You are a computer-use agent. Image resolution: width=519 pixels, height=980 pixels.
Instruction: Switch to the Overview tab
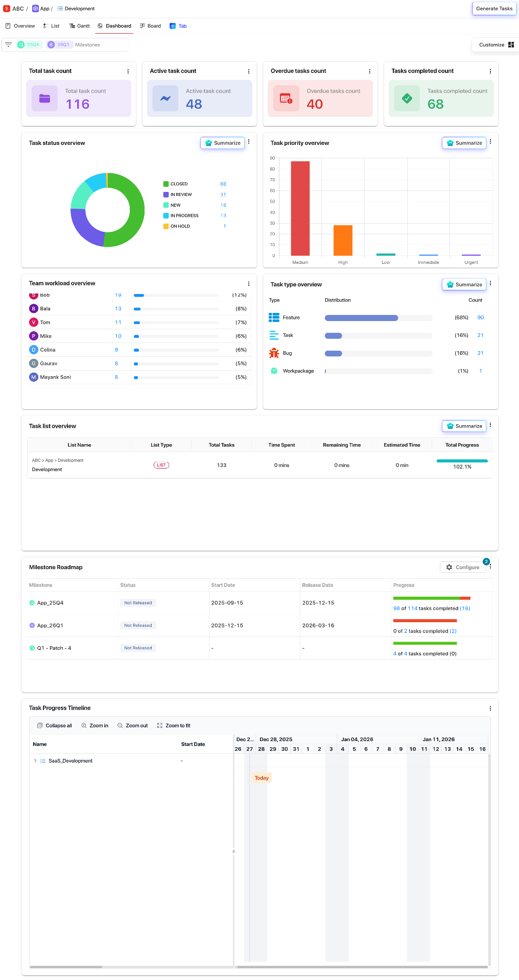click(20, 26)
